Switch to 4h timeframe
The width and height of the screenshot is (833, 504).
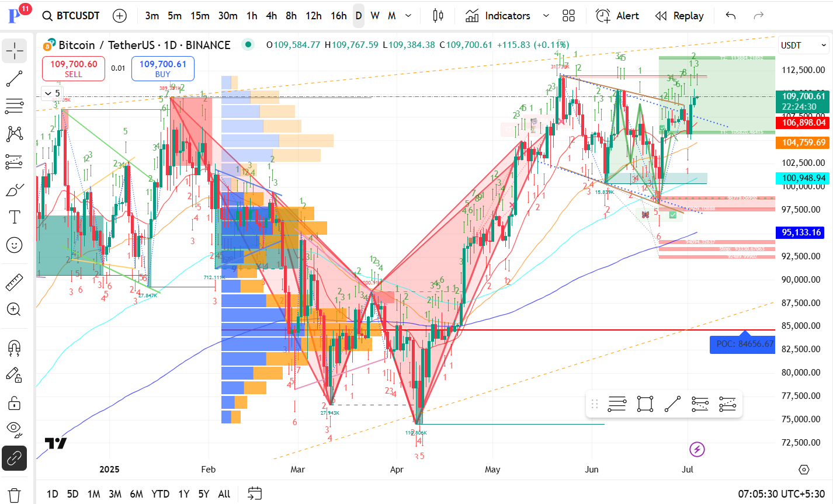point(272,16)
